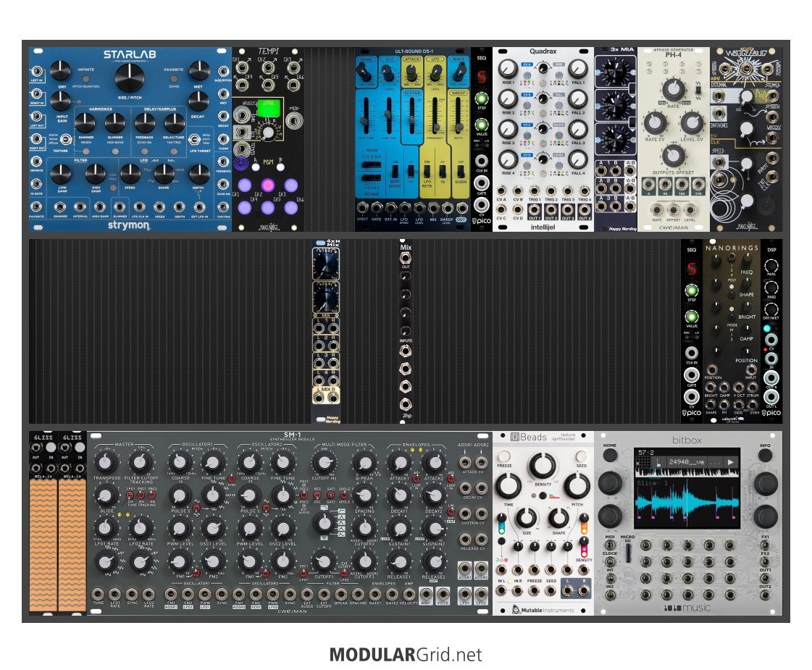Click the SM-1 TUNE jack
This screenshot has height=670, width=812.
(98, 594)
